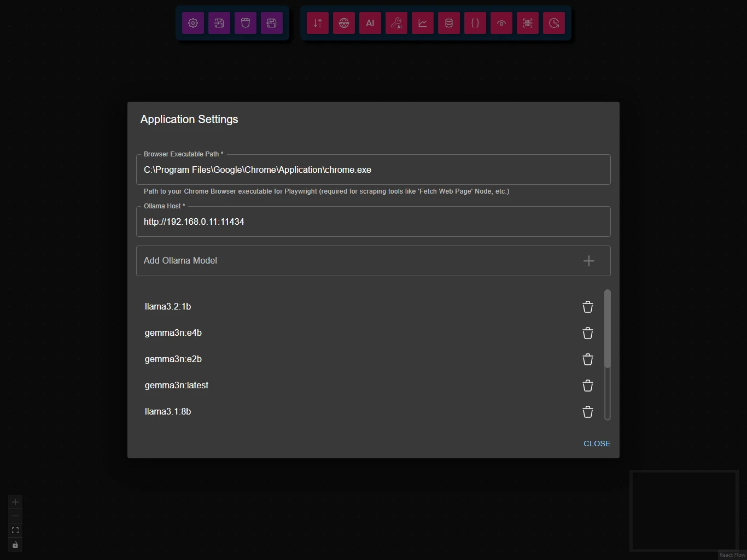This screenshot has height=560, width=747.
Task: Click the Ollama Host input field
Action: (x=373, y=222)
